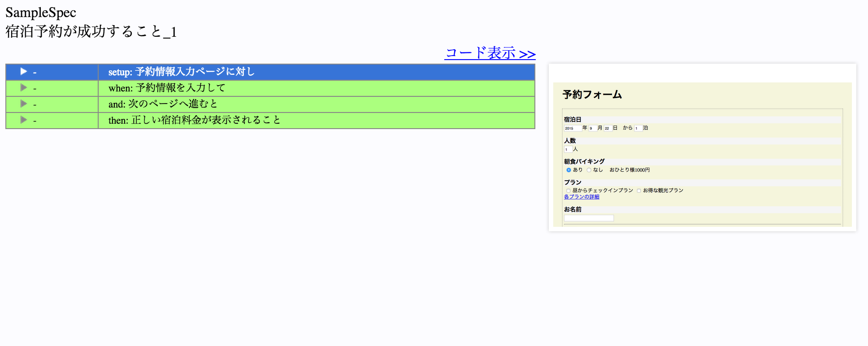
Task: Expand the 'when' step triangle
Action: pos(24,87)
